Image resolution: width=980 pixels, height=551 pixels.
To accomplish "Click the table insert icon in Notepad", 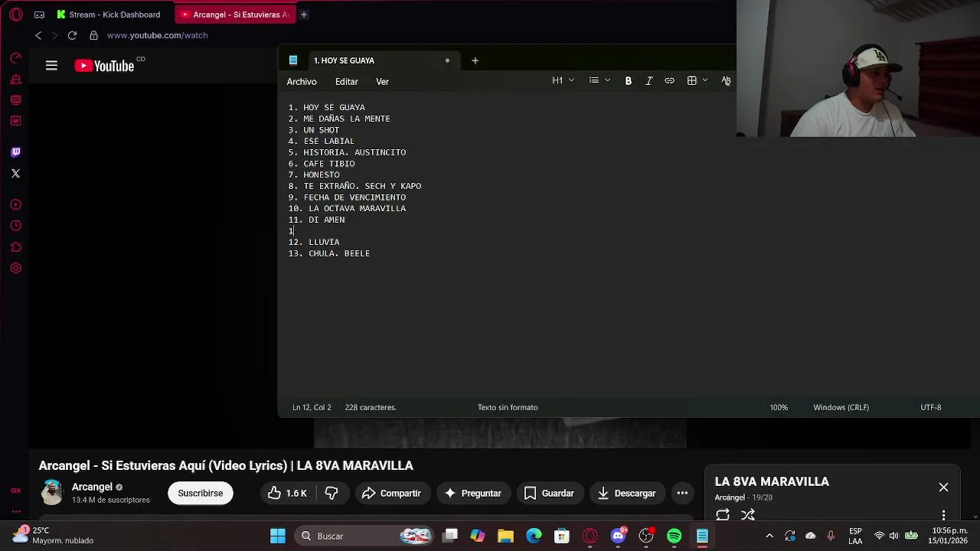I will [x=691, y=80].
